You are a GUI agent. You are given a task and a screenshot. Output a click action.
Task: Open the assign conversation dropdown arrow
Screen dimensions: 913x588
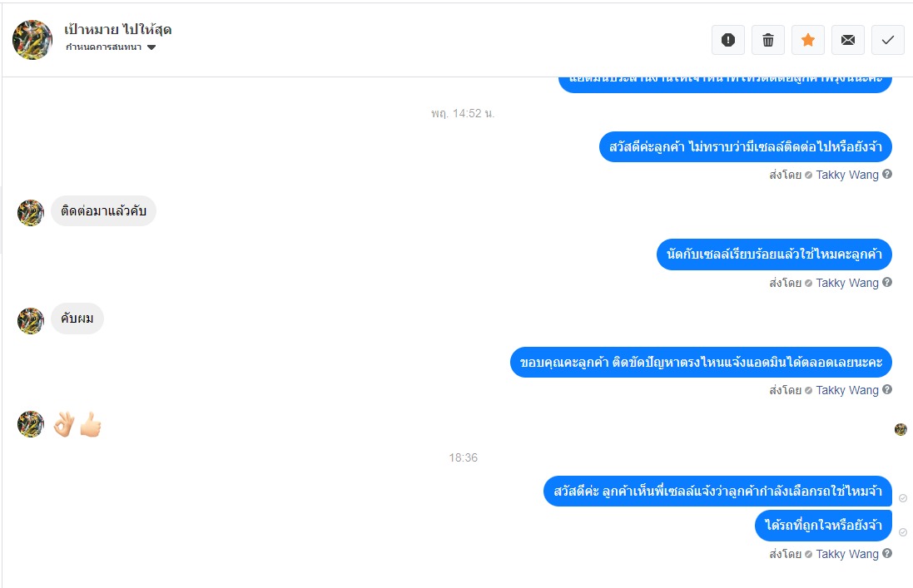[151, 47]
